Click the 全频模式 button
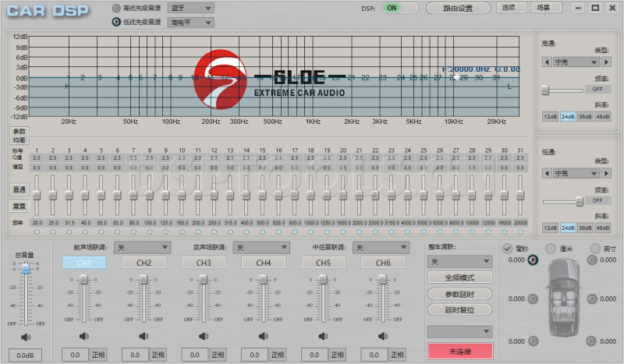 click(x=459, y=277)
